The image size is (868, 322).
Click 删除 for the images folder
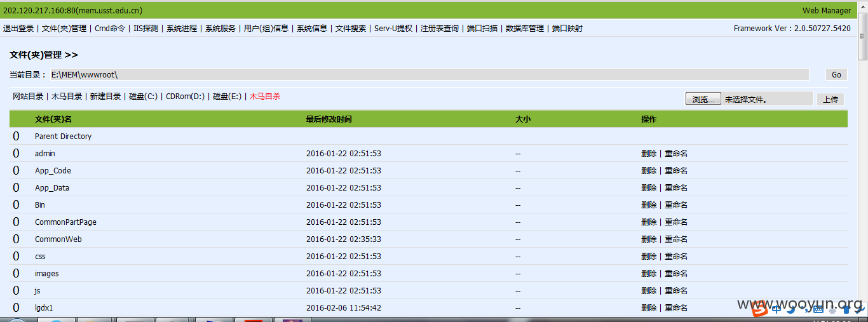(x=649, y=274)
